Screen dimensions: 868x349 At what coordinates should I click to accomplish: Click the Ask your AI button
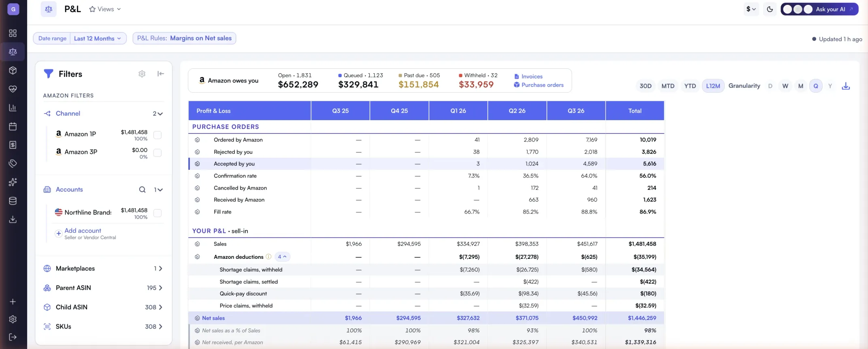tap(819, 9)
